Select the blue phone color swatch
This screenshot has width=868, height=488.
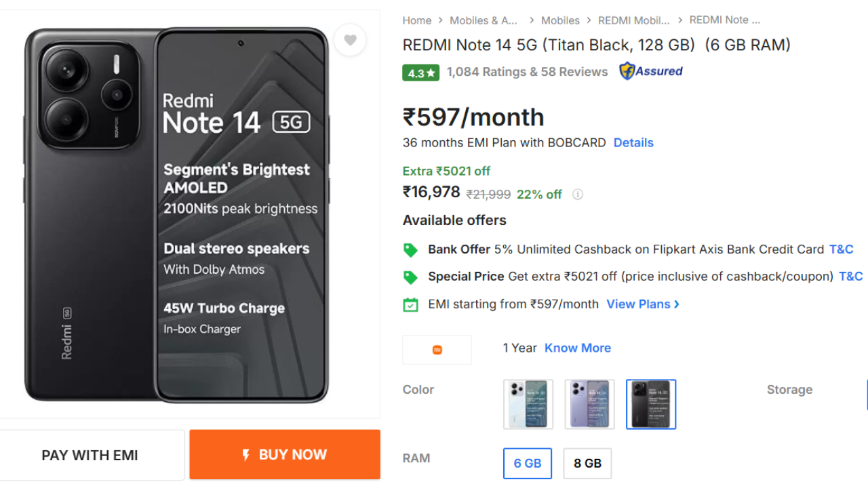pos(528,404)
